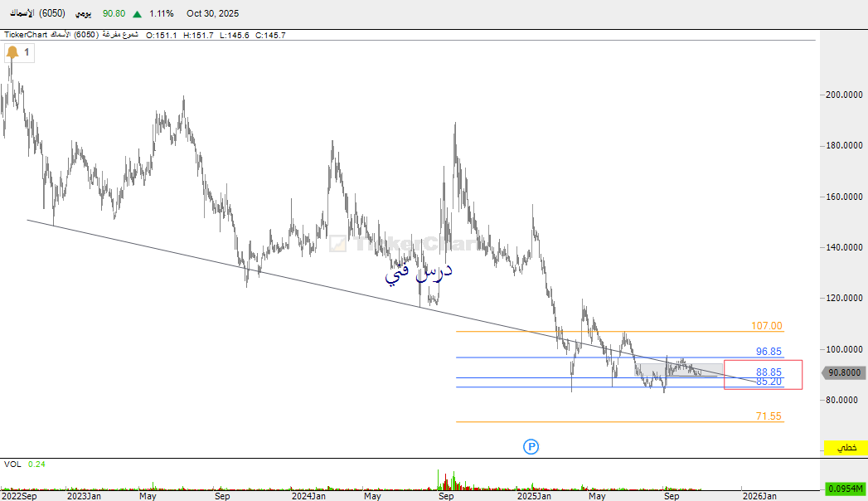Select the 85.20 support level label
Screen dimensions: 868x501
pyautogui.click(x=769, y=382)
